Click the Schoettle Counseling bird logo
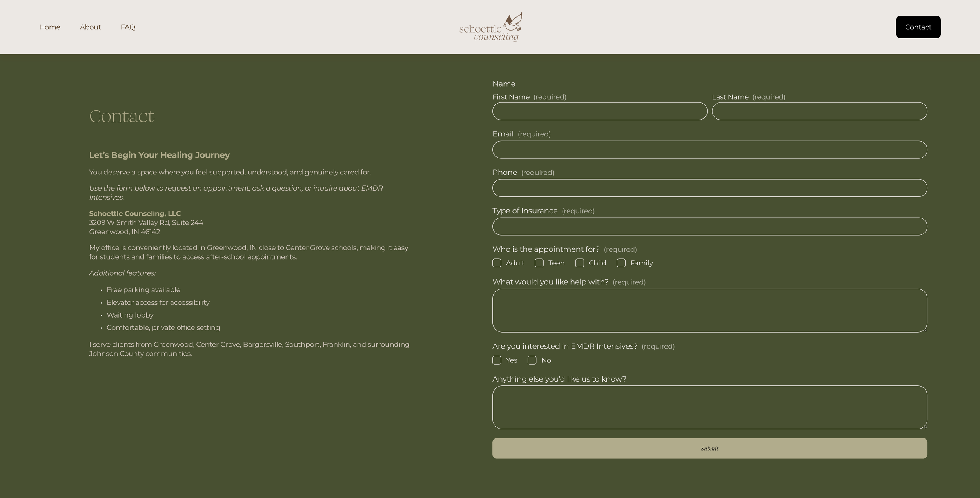The width and height of the screenshot is (980, 498). pyautogui.click(x=490, y=26)
